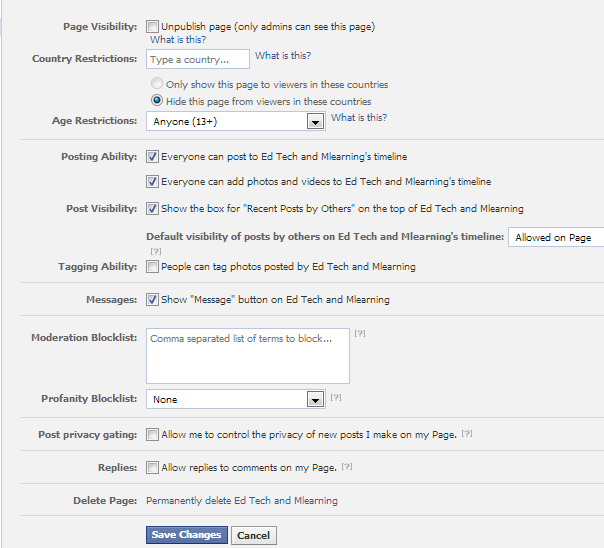Click the [?] help icon beside Profanity Blocklist
The image size is (604, 548).
[336, 397]
